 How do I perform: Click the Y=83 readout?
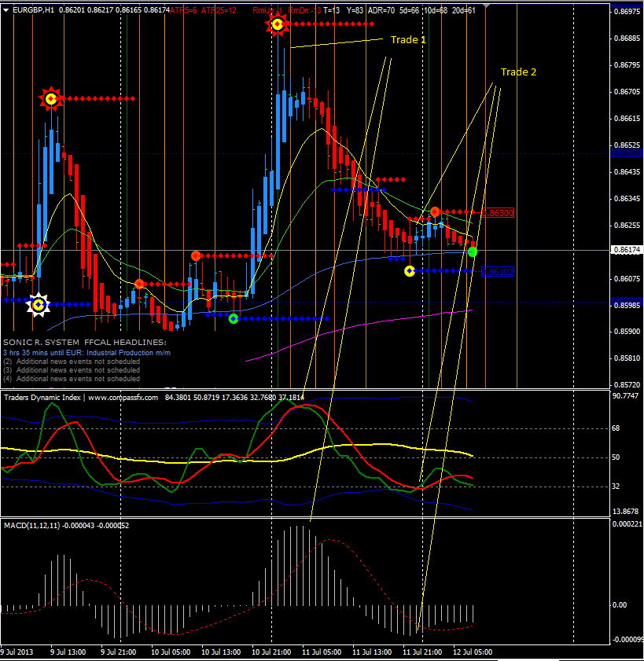point(355,10)
